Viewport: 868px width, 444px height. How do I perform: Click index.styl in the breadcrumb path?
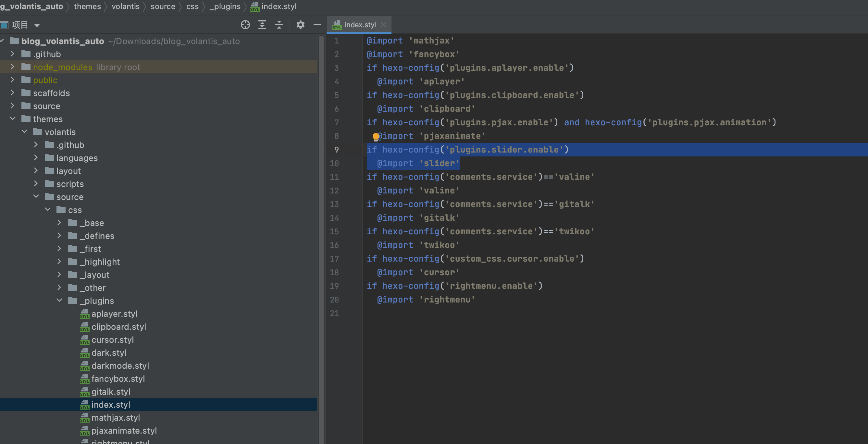click(x=279, y=6)
